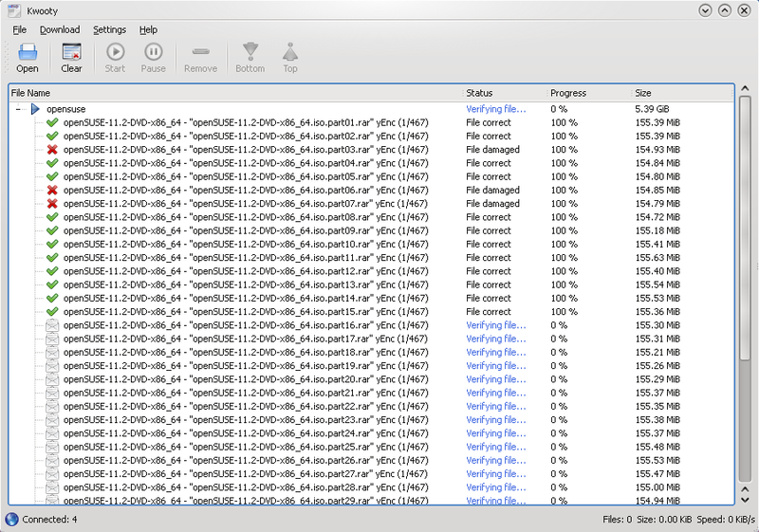Viewport: 759px width, 532px height.
Task: Click 'Speed: 0 KiB/s' in status bar
Action: tap(726, 520)
